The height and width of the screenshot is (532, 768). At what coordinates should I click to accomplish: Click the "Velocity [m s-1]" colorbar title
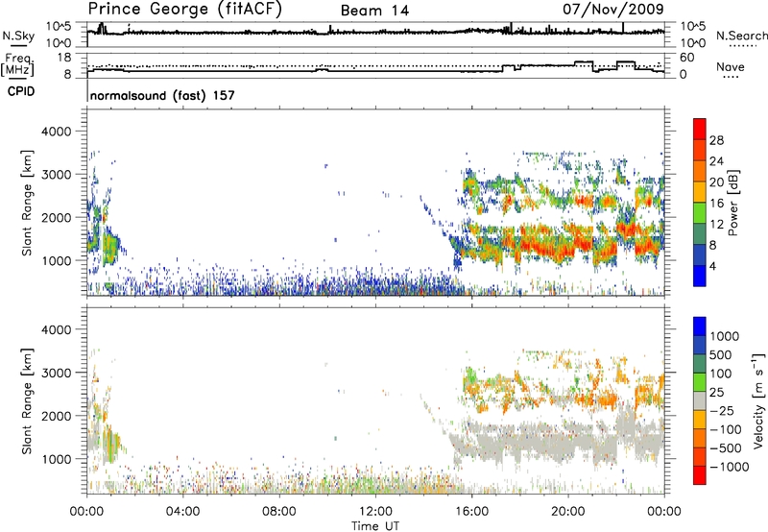click(758, 400)
